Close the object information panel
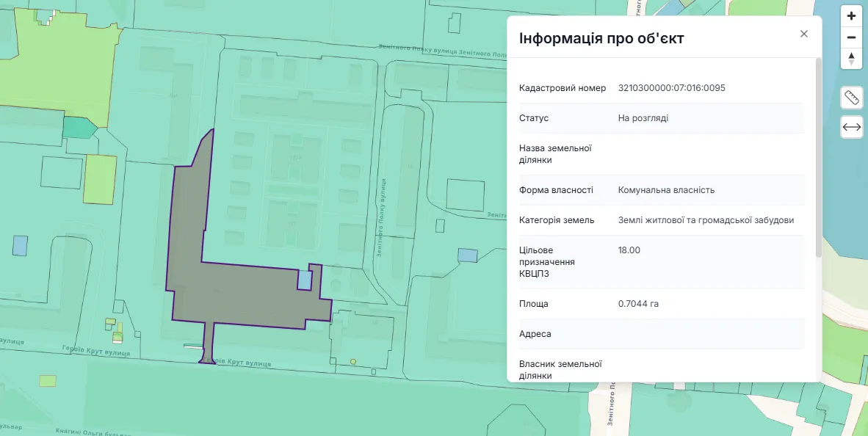The width and height of the screenshot is (868, 436). (804, 34)
